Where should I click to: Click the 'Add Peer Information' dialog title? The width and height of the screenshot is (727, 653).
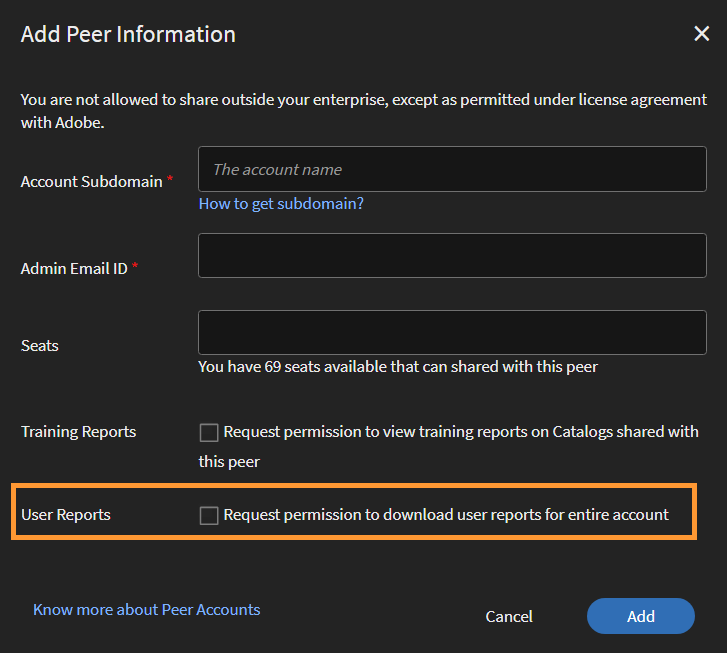click(128, 34)
